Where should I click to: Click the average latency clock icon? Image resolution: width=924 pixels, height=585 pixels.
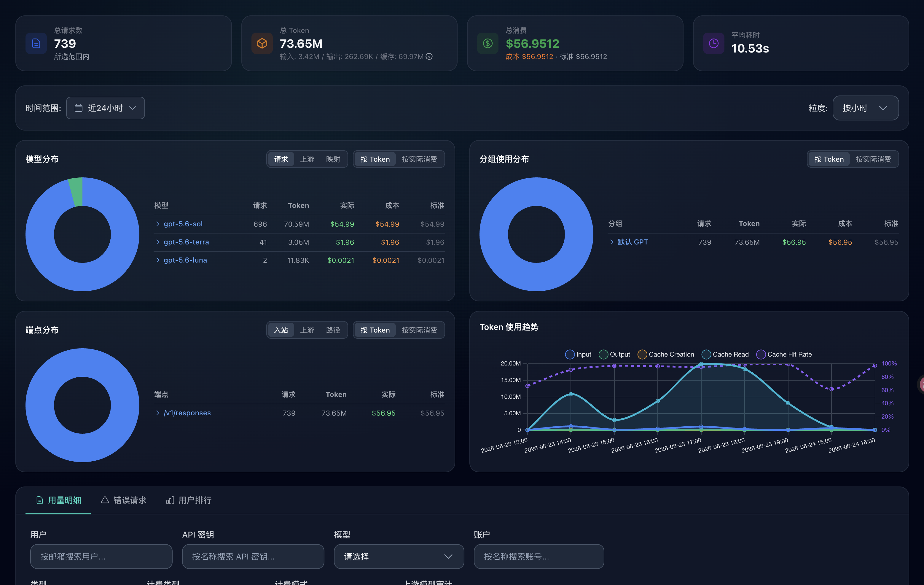click(x=714, y=43)
